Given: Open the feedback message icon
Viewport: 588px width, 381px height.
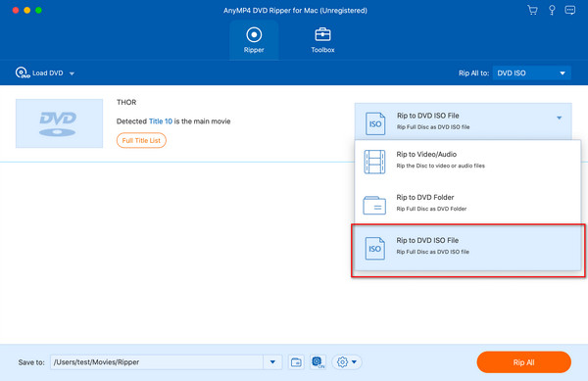Looking at the screenshot, I should click(570, 10).
